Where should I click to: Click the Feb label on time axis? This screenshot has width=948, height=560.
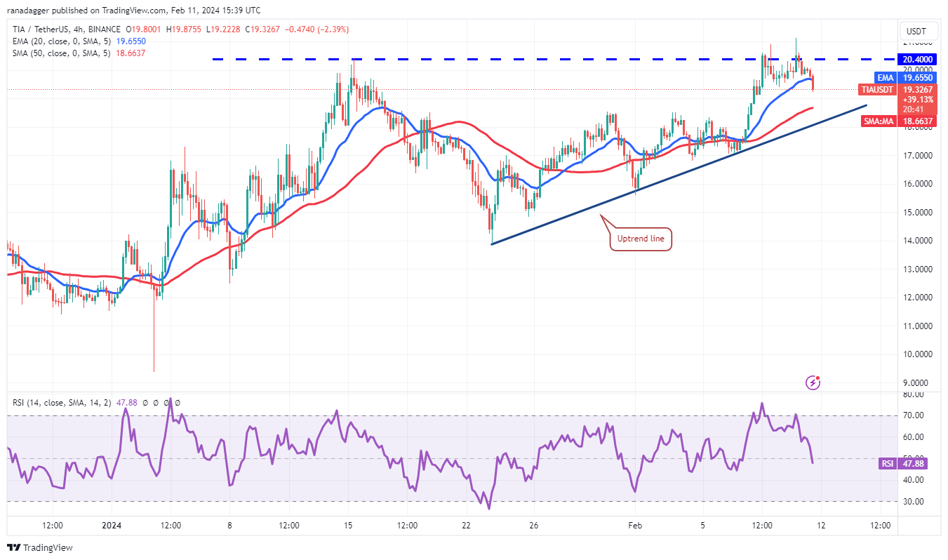[635, 526]
